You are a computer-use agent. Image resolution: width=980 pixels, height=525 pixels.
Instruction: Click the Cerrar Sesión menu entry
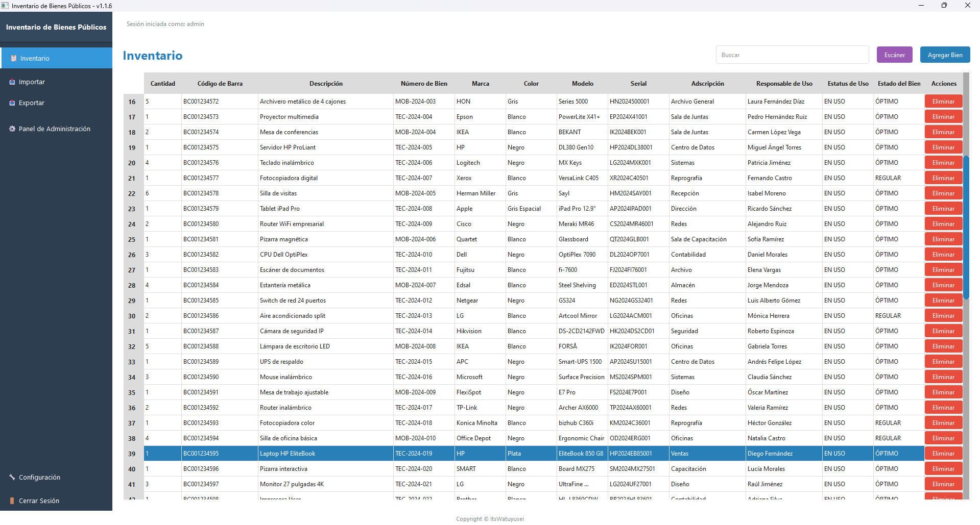click(x=38, y=501)
